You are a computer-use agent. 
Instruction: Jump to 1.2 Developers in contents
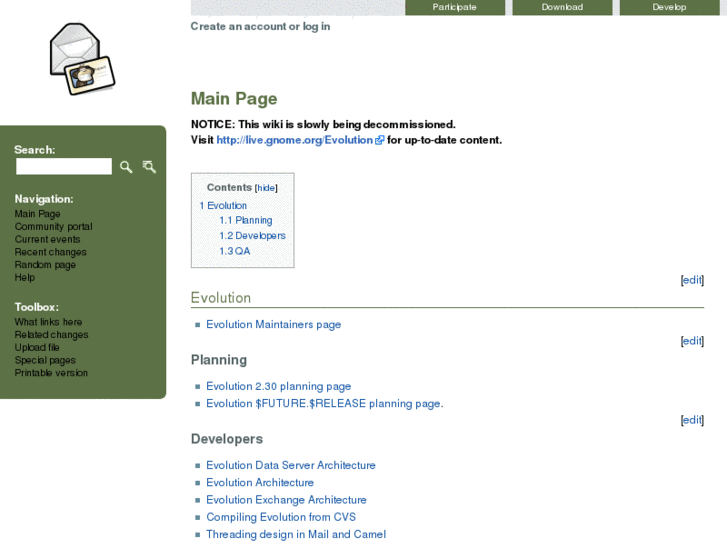(252, 236)
